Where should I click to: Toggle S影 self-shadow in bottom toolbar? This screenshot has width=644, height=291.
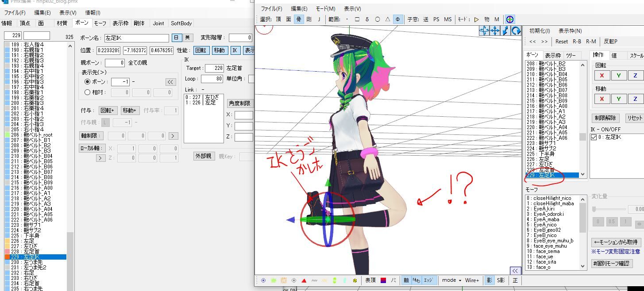(501, 280)
